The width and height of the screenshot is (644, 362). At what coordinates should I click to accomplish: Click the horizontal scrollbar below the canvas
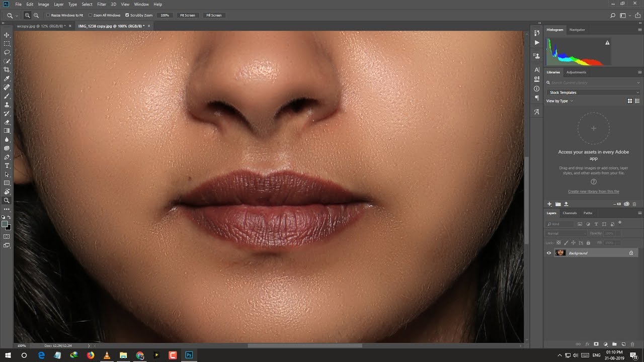coord(305,346)
